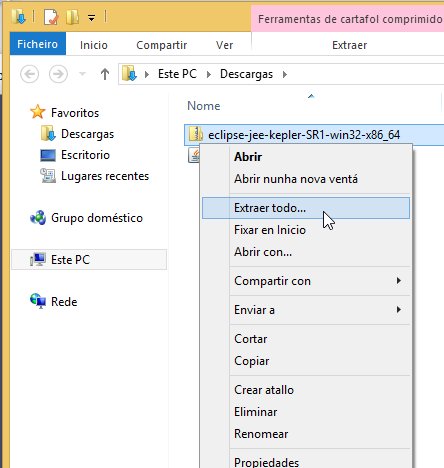Click the Descargas folder icon in Favoritos
The image size is (444, 468).
pyautogui.click(x=48, y=133)
